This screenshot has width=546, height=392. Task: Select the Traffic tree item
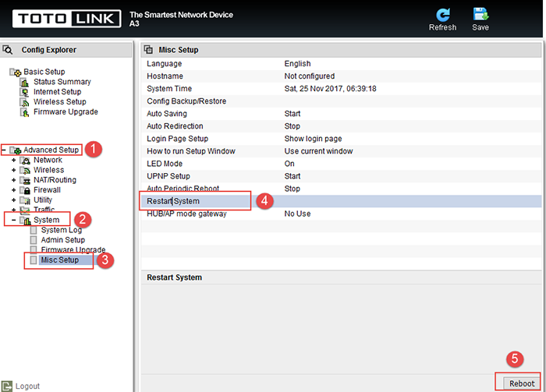pos(44,210)
